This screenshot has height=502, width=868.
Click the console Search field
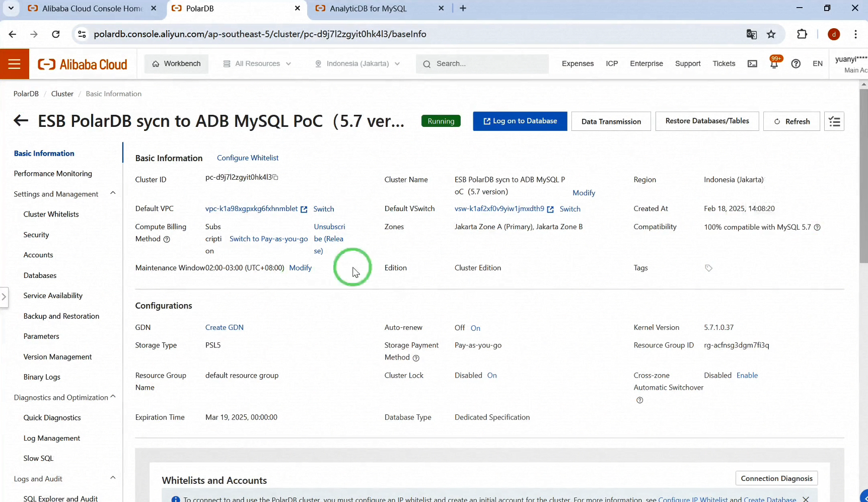tap(482, 64)
